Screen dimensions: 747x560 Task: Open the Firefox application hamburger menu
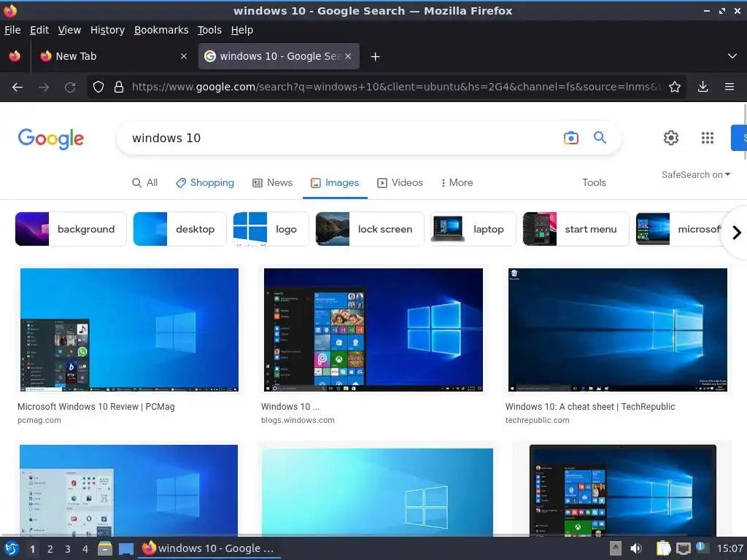729,87
